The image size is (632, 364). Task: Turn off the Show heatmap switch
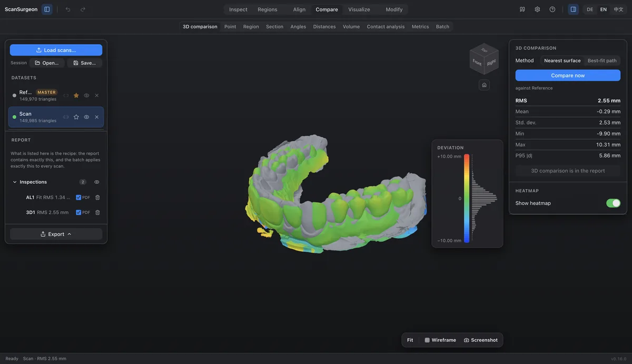click(x=613, y=203)
